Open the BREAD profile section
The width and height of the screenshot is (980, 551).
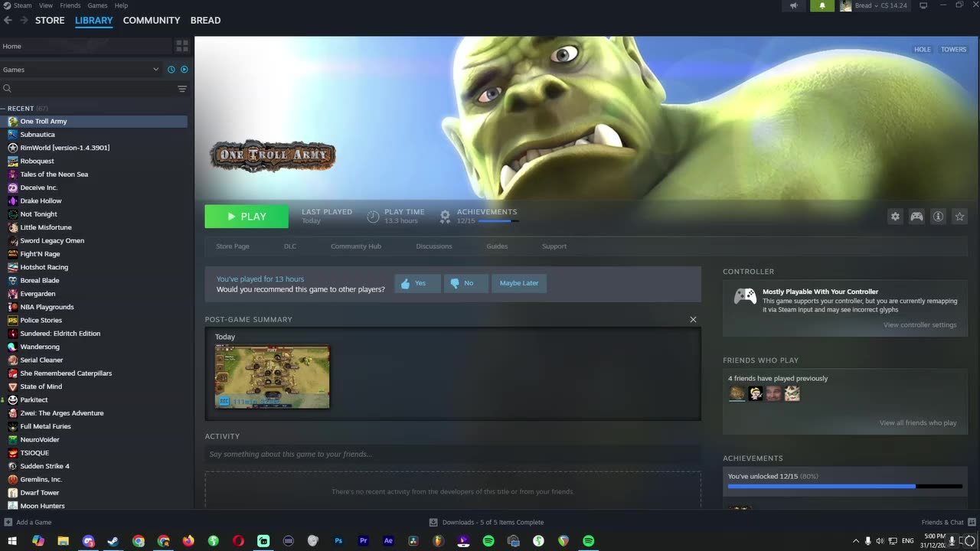click(x=205, y=20)
